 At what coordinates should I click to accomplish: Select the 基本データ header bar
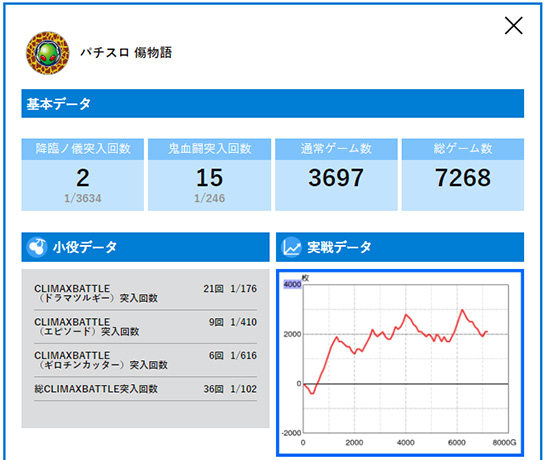(273, 103)
